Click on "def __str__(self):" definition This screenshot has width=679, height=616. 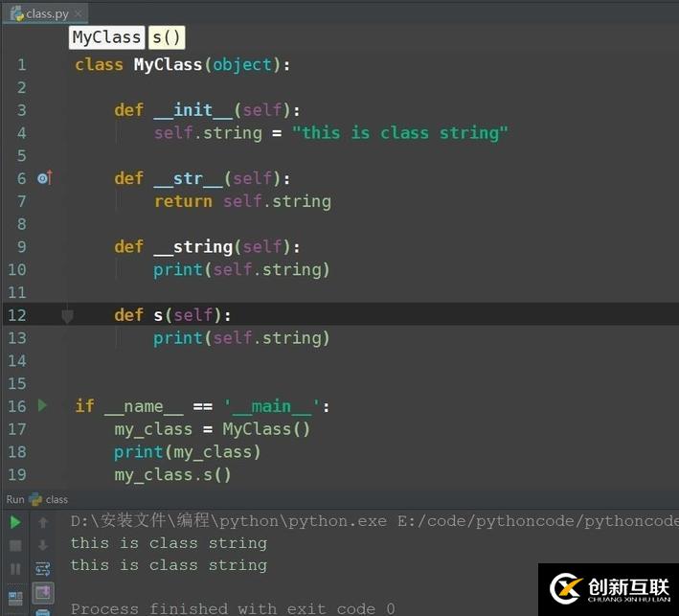(202, 178)
